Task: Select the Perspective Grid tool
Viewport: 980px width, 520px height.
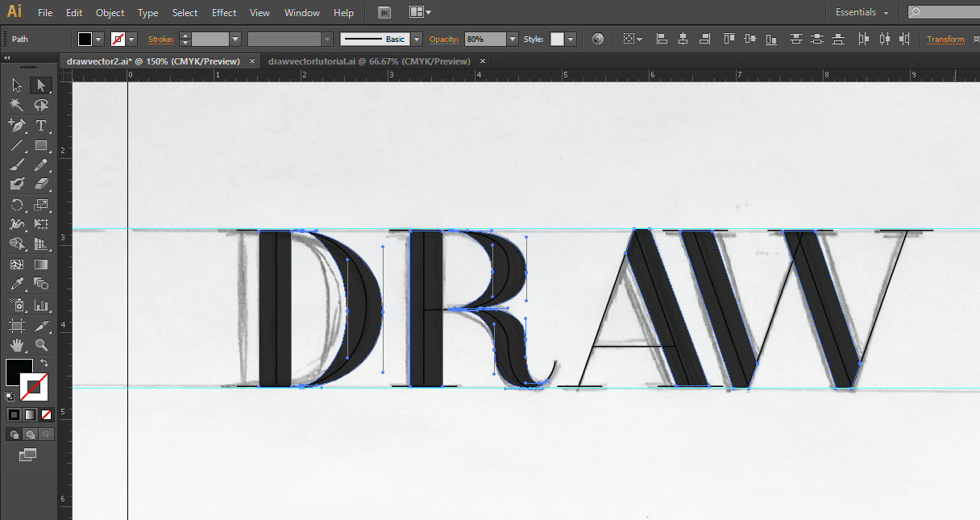Action: point(40,243)
